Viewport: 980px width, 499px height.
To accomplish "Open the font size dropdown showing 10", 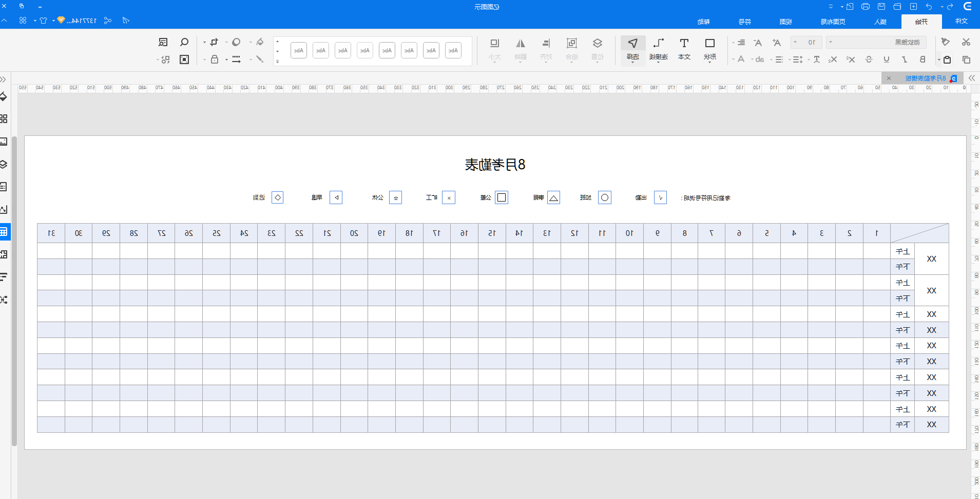I will pos(806,42).
